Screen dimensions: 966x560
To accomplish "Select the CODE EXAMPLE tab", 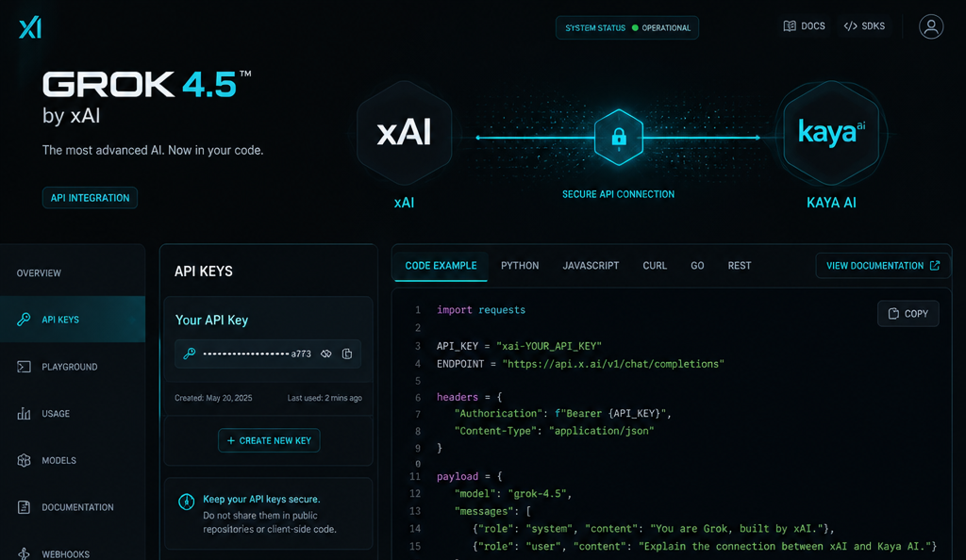I will [441, 266].
